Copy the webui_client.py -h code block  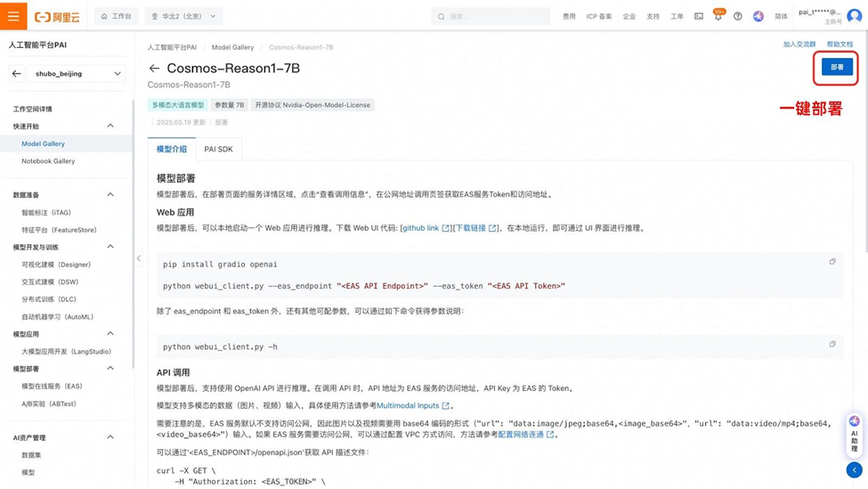[x=832, y=344]
